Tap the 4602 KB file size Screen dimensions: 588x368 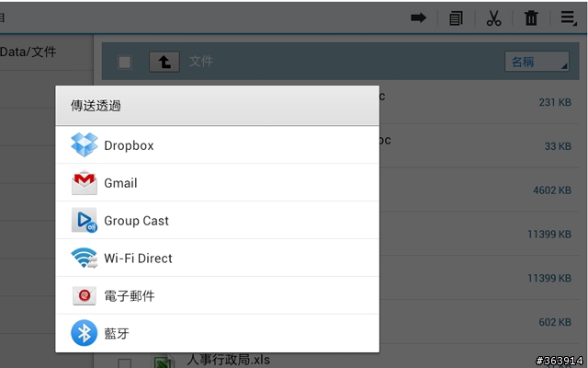coord(552,190)
